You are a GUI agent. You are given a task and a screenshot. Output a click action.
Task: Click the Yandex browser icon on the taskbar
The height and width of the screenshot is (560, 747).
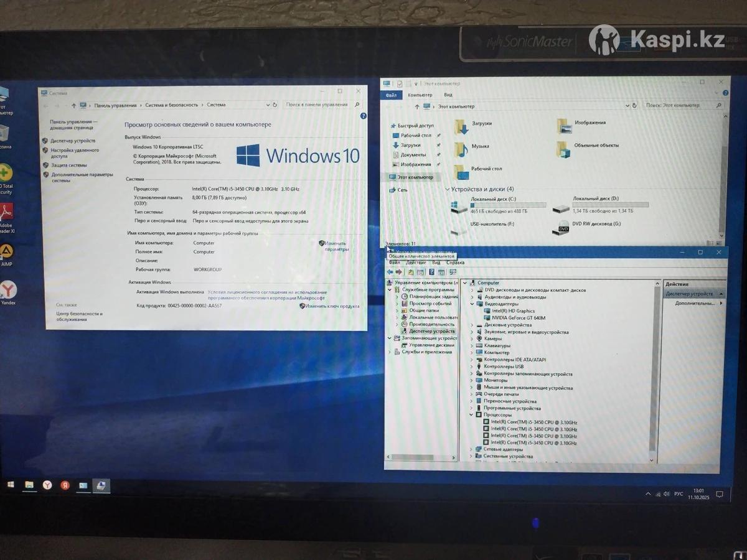click(x=47, y=485)
